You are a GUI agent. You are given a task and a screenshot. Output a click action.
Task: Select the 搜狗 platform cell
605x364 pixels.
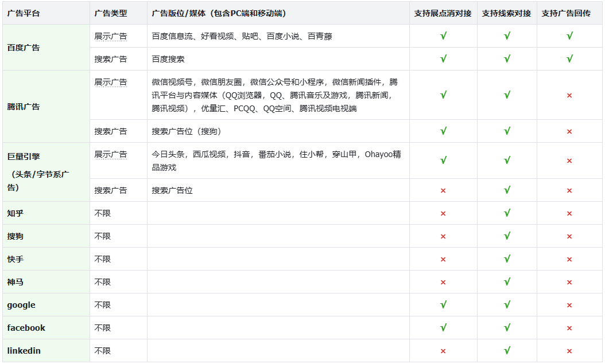point(46,236)
